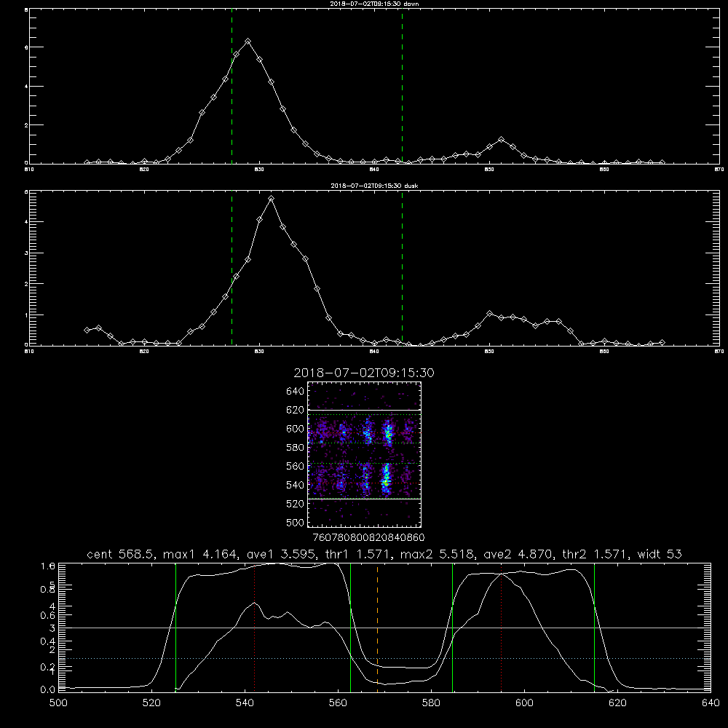Click the "500" x-axis label of the bottom plot
728x728 pixels.
point(58,703)
